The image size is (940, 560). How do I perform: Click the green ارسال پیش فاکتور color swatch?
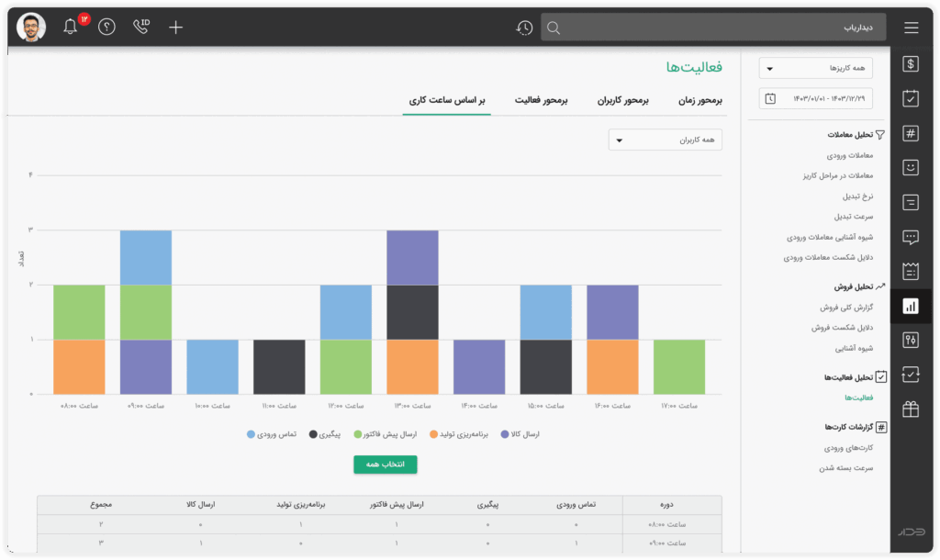coord(356,433)
